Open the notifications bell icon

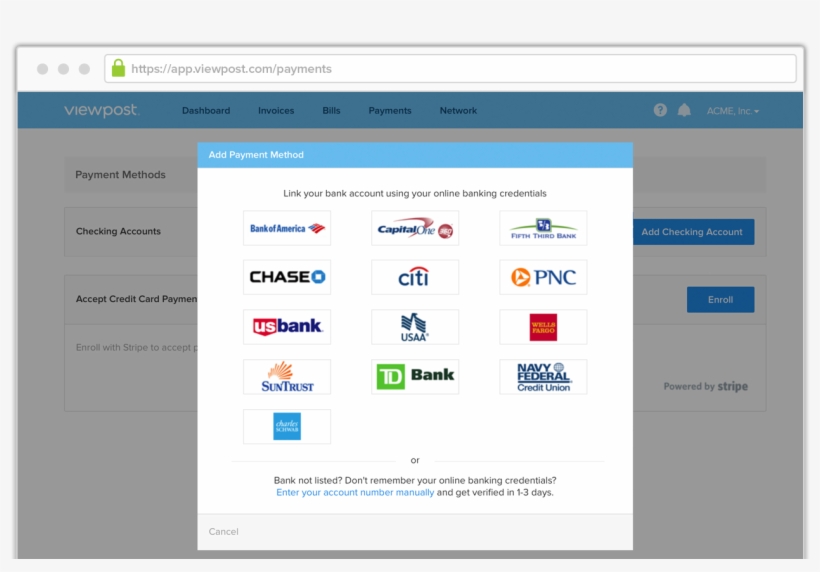click(x=684, y=110)
